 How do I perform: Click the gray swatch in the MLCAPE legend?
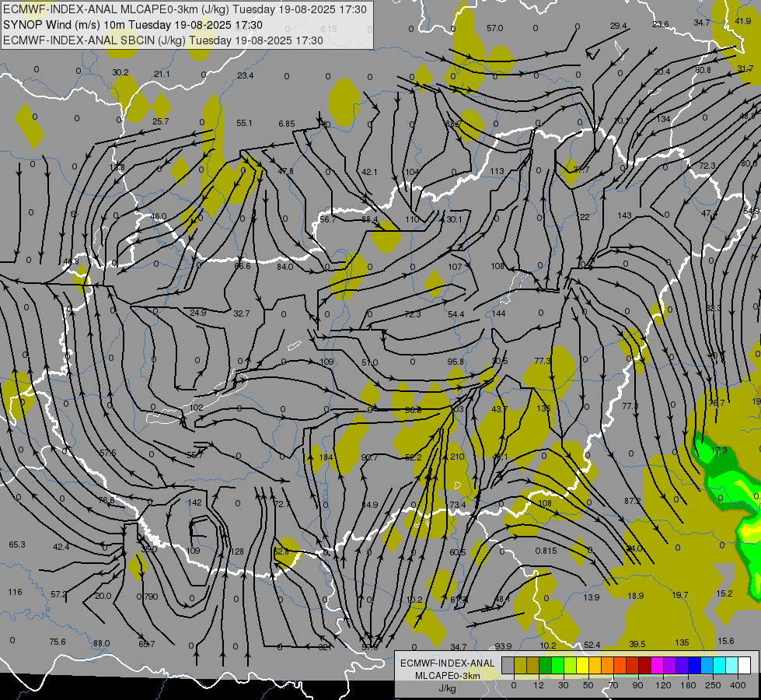pyautogui.click(x=508, y=666)
